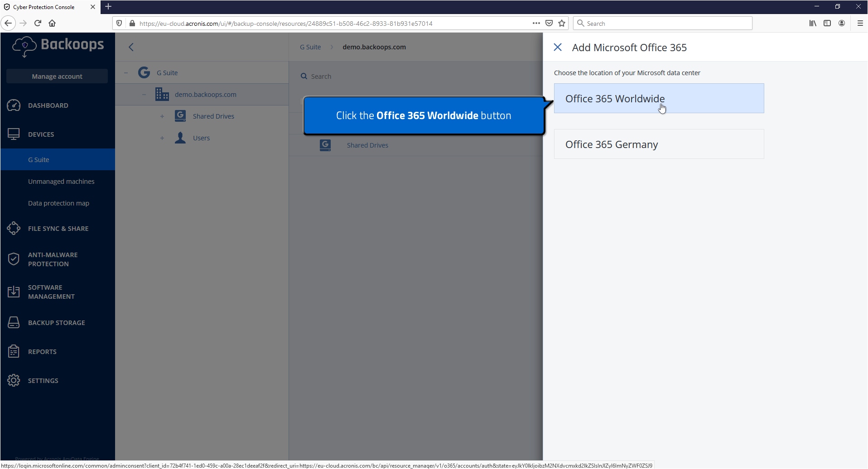Open Manage account

(x=57, y=76)
